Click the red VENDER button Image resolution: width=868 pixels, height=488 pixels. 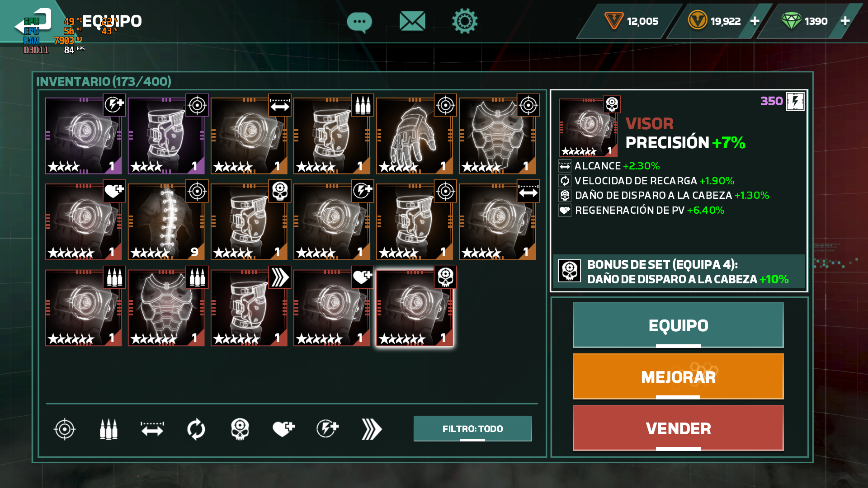coord(678,428)
